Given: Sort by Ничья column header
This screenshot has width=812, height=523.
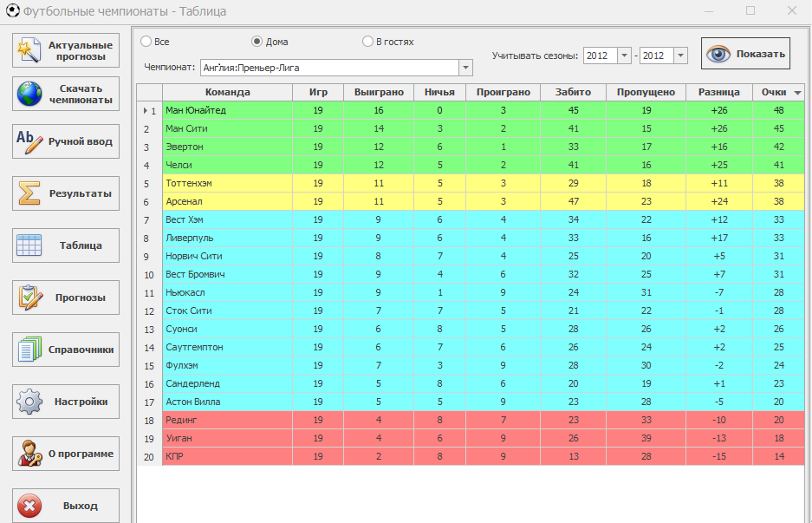Looking at the screenshot, I should tap(439, 92).
